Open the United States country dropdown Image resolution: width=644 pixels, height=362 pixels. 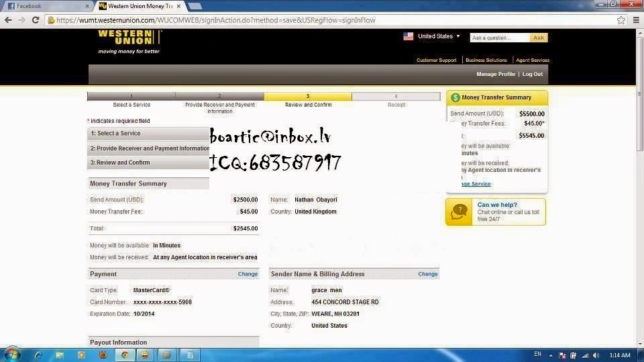[x=439, y=36]
